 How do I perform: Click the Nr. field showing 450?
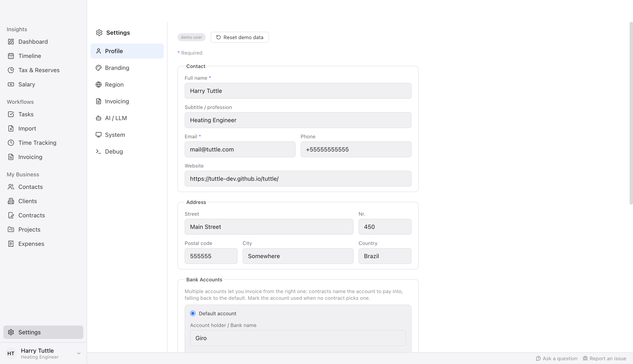385,227
